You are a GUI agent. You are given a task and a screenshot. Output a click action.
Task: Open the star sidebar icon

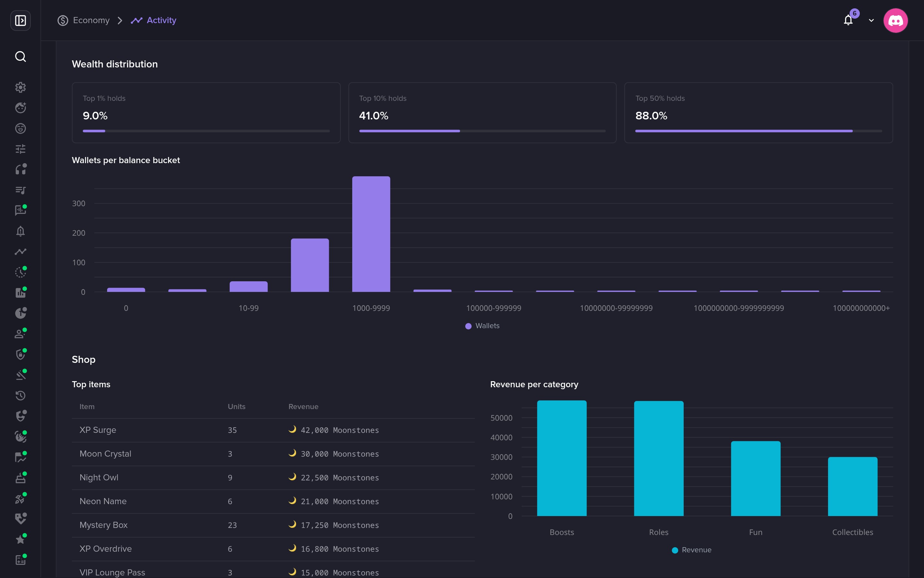[x=20, y=539]
